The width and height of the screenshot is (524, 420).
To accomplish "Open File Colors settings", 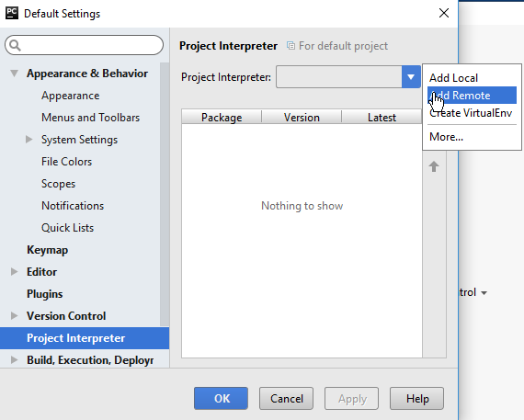I will (x=66, y=162).
